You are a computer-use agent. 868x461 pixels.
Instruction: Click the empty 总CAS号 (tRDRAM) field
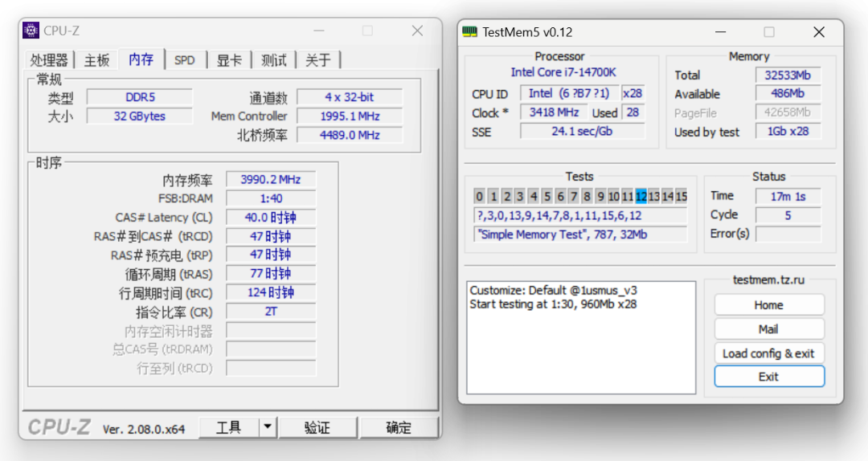[x=271, y=349]
